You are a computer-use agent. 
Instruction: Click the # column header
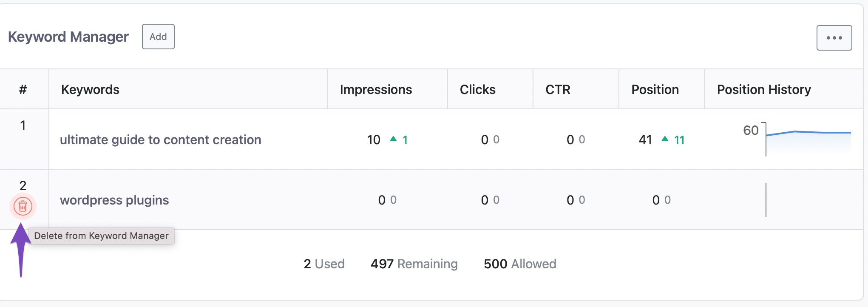pyautogui.click(x=23, y=90)
